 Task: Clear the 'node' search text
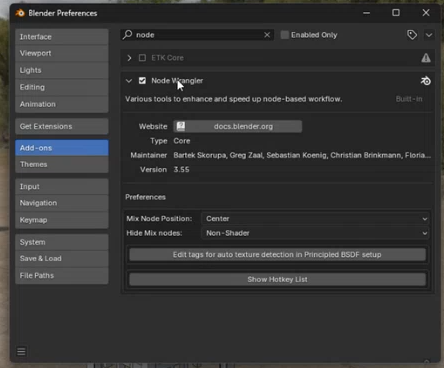click(267, 35)
